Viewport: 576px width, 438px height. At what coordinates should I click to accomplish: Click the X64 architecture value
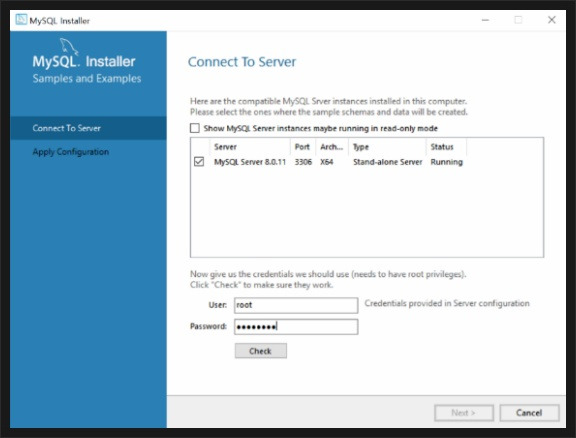coord(327,162)
